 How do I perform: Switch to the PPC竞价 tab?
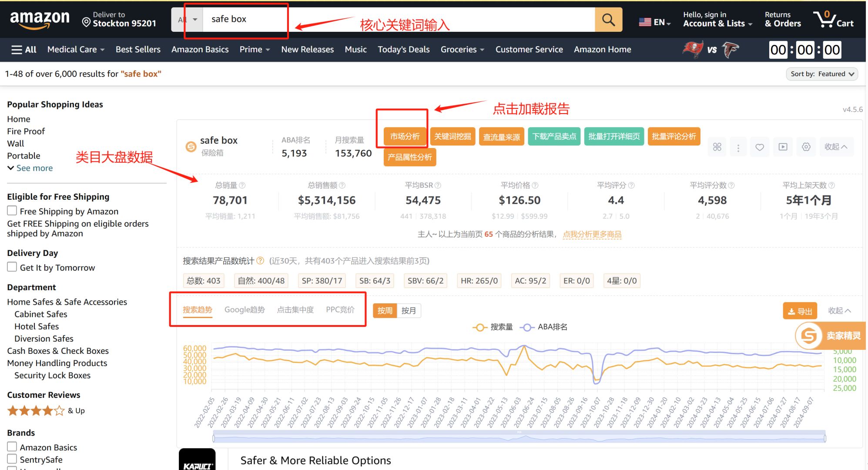point(340,310)
